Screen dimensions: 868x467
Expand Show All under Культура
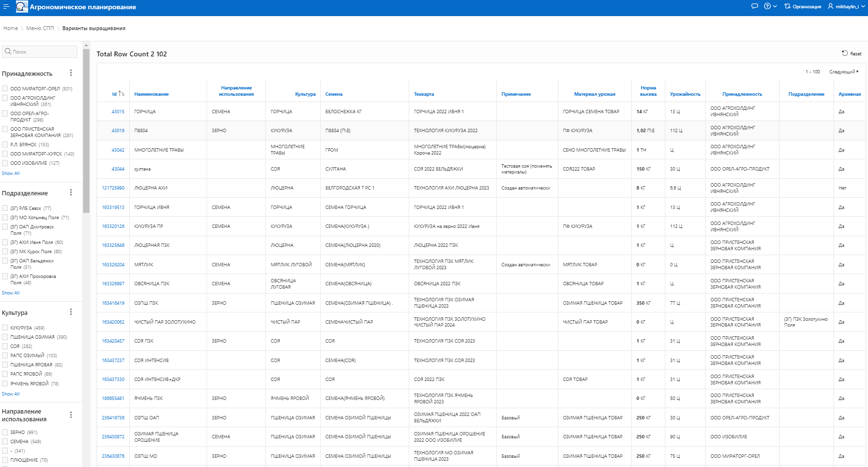pyautogui.click(x=11, y=394)
